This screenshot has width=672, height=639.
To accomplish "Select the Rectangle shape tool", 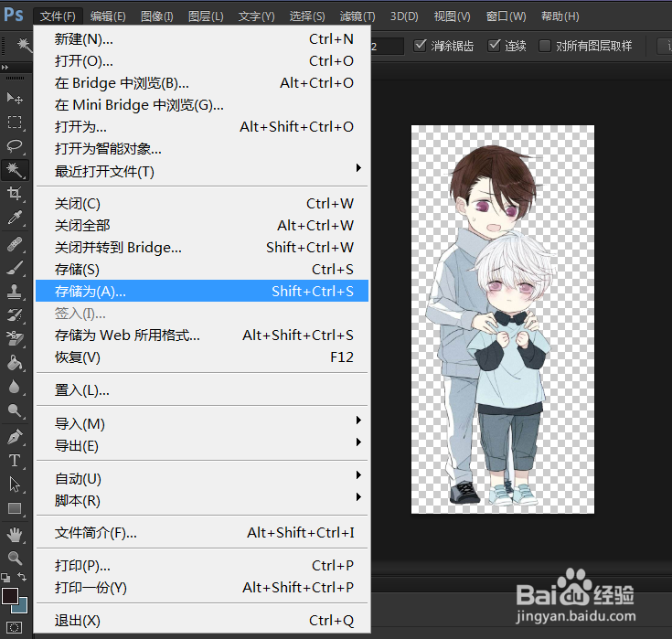I will point(15,508).
